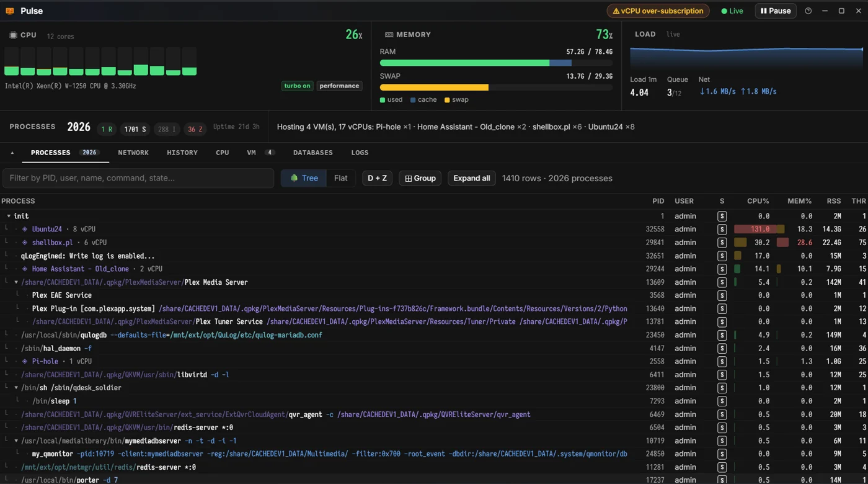Screen dimensions: 868x484
Task: Switch process list to Tree view
Action: (304, 178)
